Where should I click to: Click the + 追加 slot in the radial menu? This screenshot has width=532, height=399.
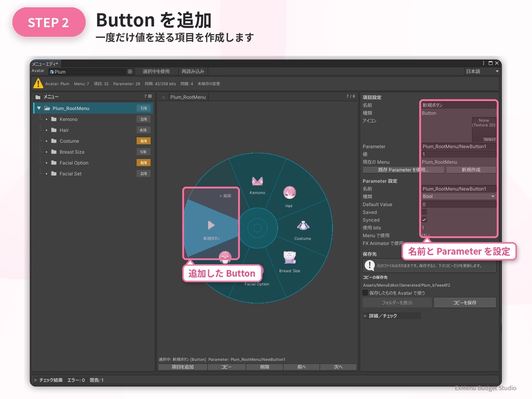pos(225,196)
